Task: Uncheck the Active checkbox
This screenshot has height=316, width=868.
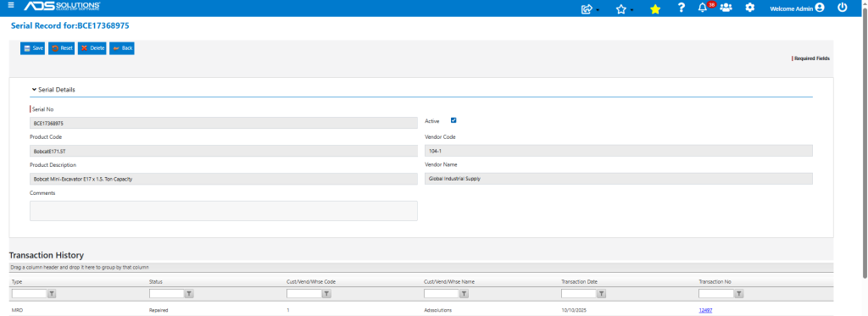Action: click(453, 120)
